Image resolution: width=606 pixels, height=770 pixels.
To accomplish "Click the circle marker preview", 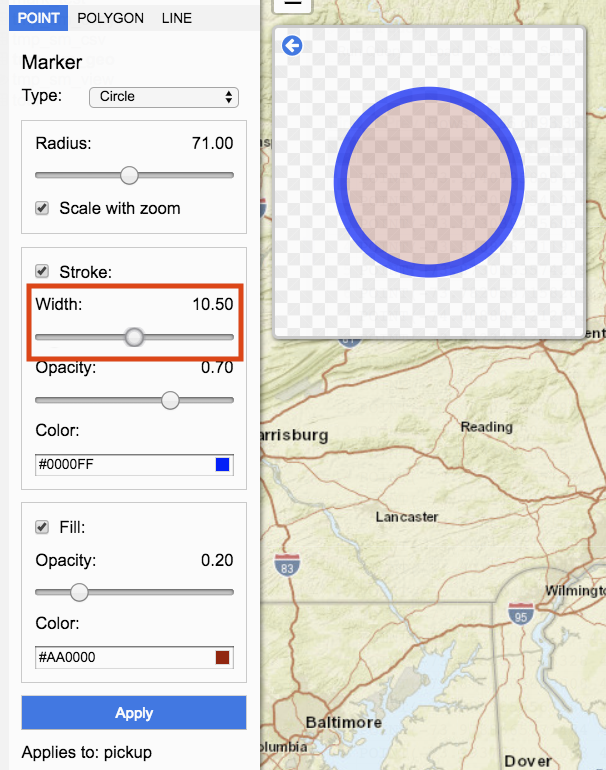I will (x=429, y=182).
